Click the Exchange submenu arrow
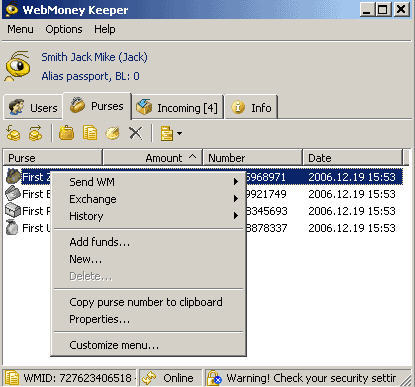415x387 pixels. click(236, 199)
